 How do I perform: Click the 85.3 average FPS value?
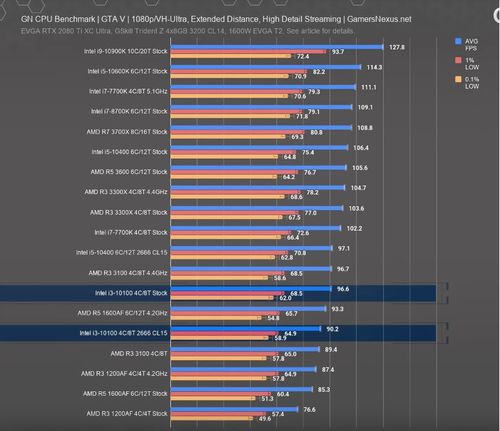click(x=324, y=390)
